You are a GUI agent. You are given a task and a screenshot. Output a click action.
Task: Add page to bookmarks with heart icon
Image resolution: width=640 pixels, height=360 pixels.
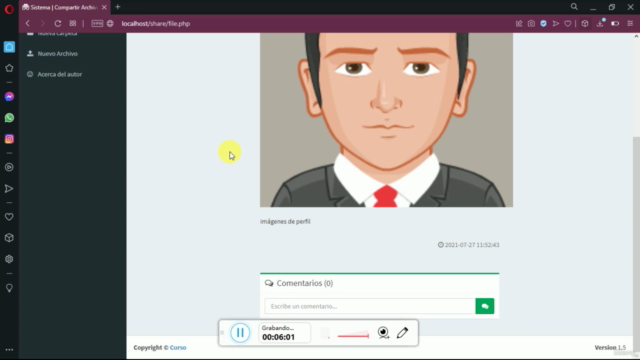coord(568,24)
